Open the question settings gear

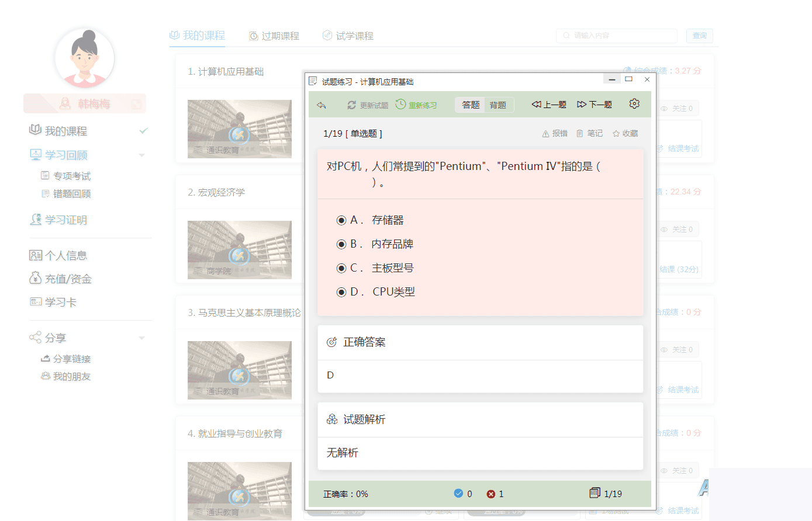click(634, 103)
